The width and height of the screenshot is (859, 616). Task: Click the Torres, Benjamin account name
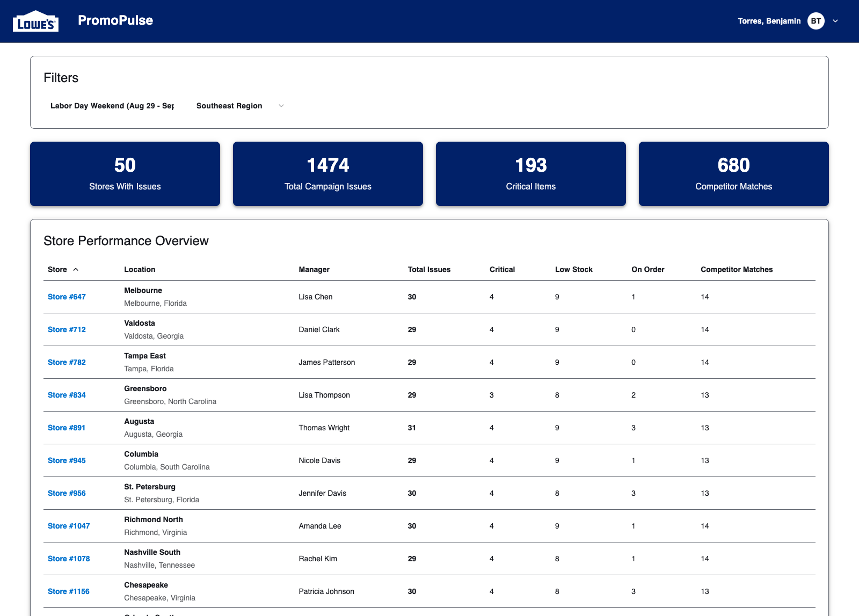tap(769, 21)
